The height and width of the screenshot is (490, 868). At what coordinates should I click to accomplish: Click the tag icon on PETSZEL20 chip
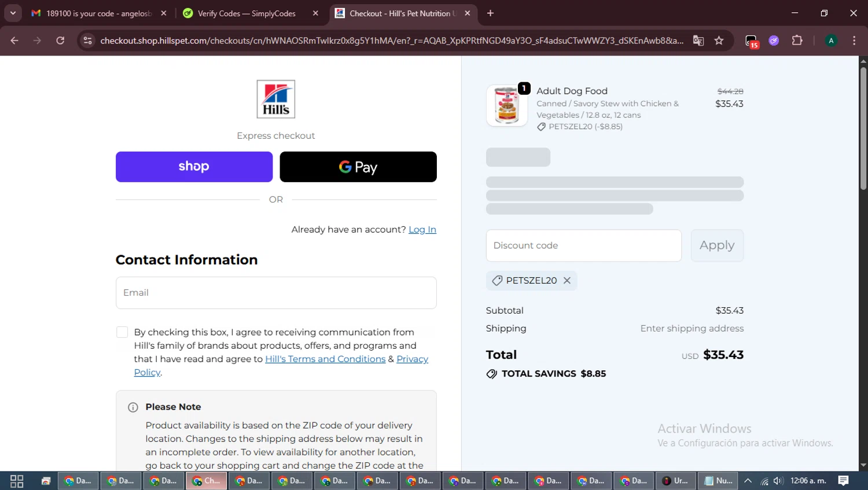(497, 281)
